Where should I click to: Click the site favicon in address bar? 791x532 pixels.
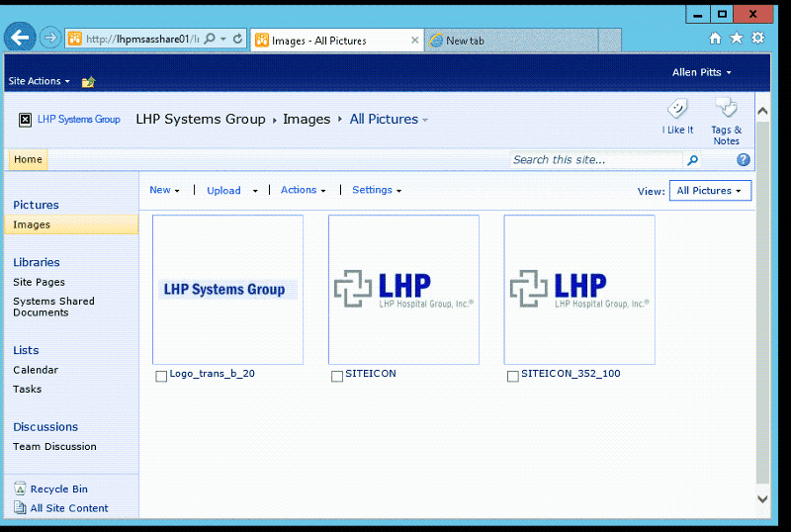(x=75, y=39)
